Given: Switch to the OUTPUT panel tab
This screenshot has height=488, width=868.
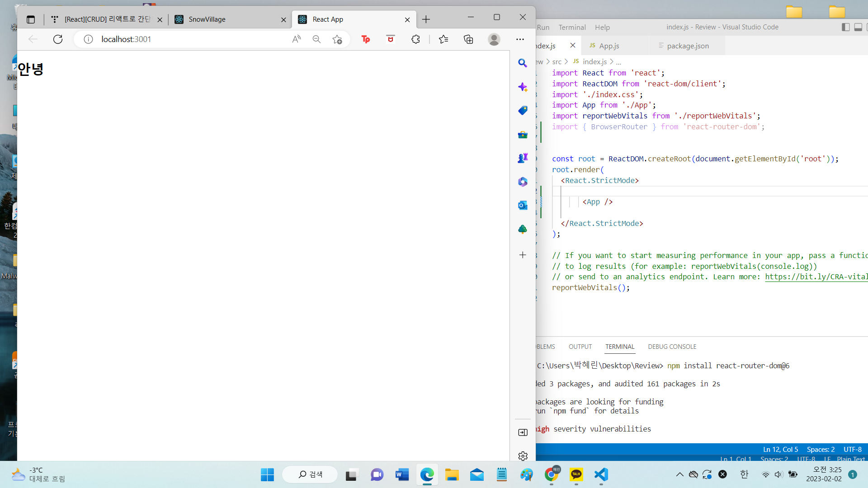Looking at the screenshot, I should point(580,347).
